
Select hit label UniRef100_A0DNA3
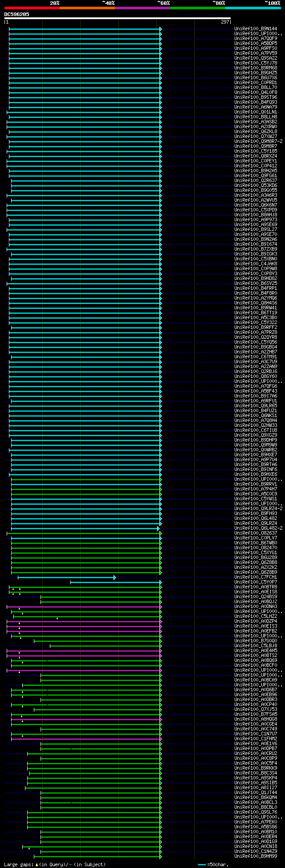[256, 607]
